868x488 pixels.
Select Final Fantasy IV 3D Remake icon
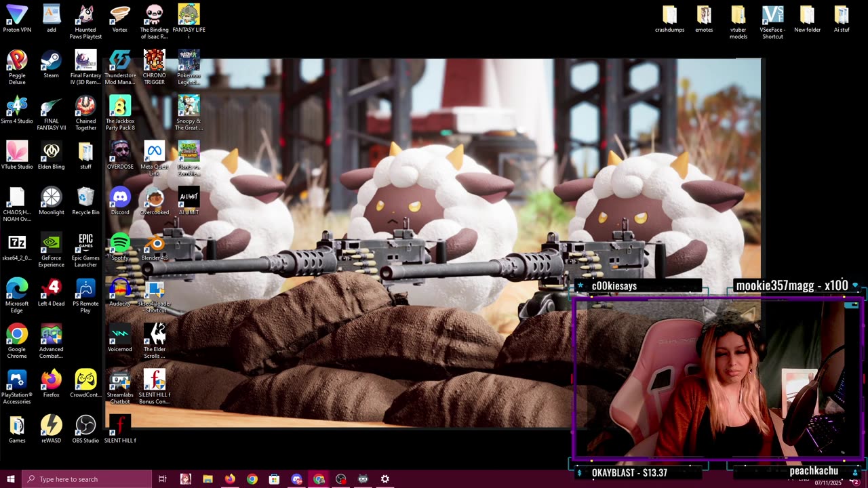tap(85, 68)
